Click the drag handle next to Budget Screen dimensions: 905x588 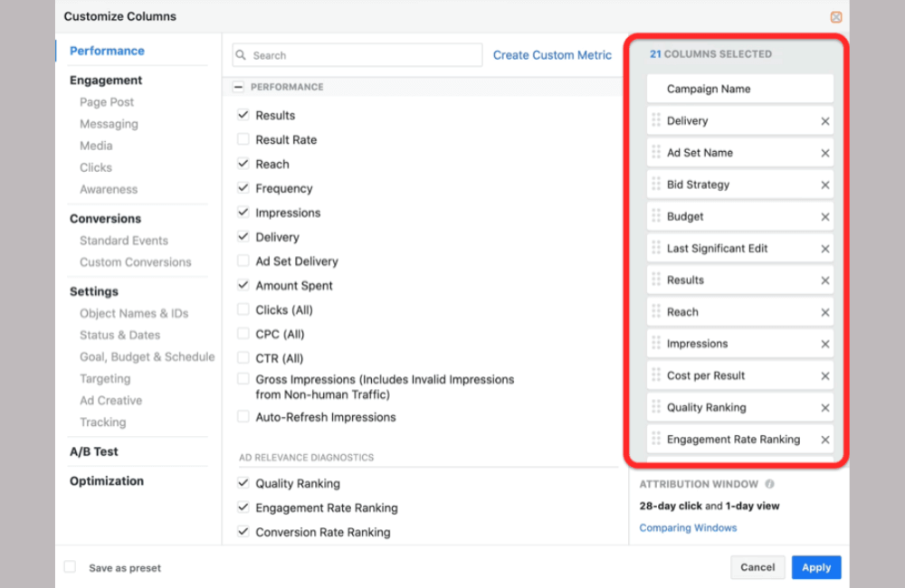point(654,216)
